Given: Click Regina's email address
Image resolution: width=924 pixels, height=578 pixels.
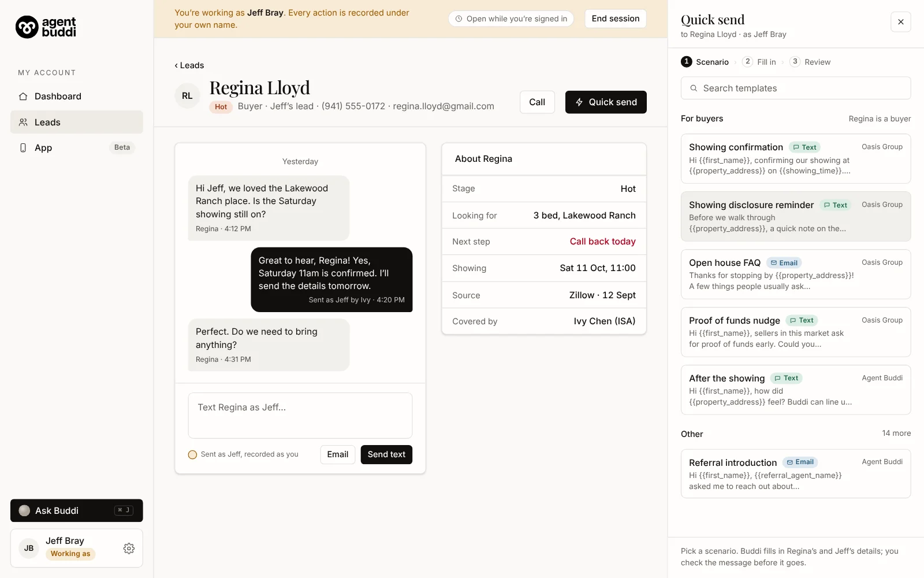Looking at the screenshot, I should 444,106.
